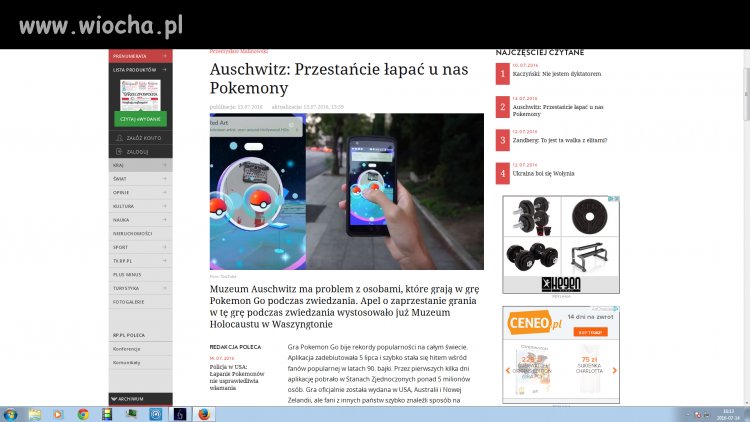This screenshot has width=750, height=422.
Task: Launch Windows Media Player from the taskbar
Action: click(x=58, y=414)
